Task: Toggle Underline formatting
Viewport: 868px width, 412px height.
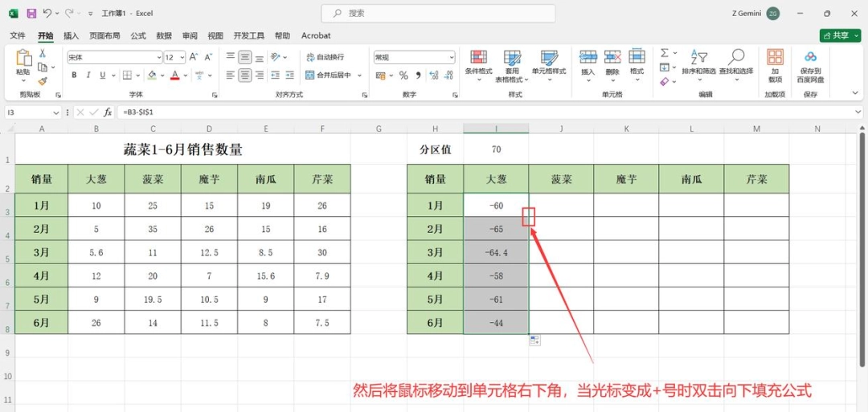Action: (102, 75)
